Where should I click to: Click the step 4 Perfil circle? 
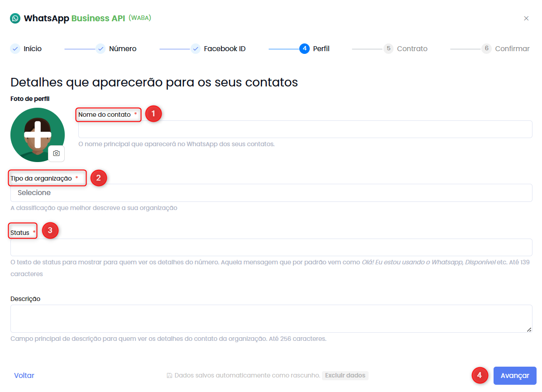(x=304, y=48)
